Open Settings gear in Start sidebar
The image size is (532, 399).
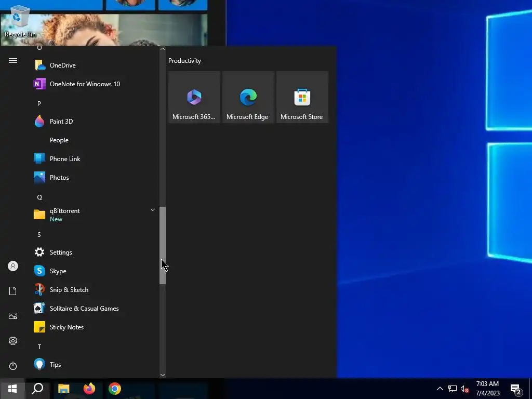(x=13, y=341)
